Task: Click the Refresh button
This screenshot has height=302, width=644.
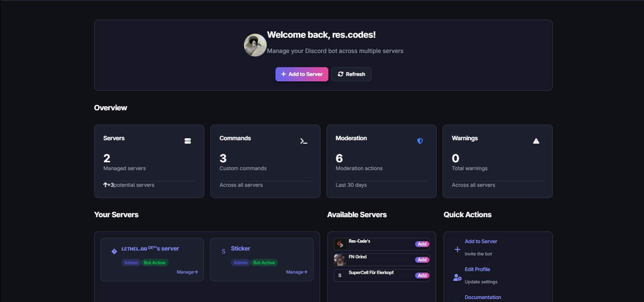Action: [351, 74]
